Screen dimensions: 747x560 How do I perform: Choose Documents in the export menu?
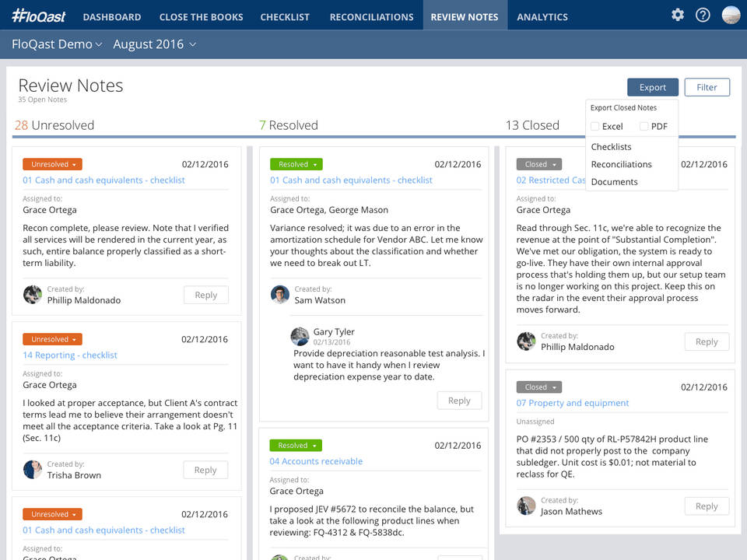[x=614, y=182]
